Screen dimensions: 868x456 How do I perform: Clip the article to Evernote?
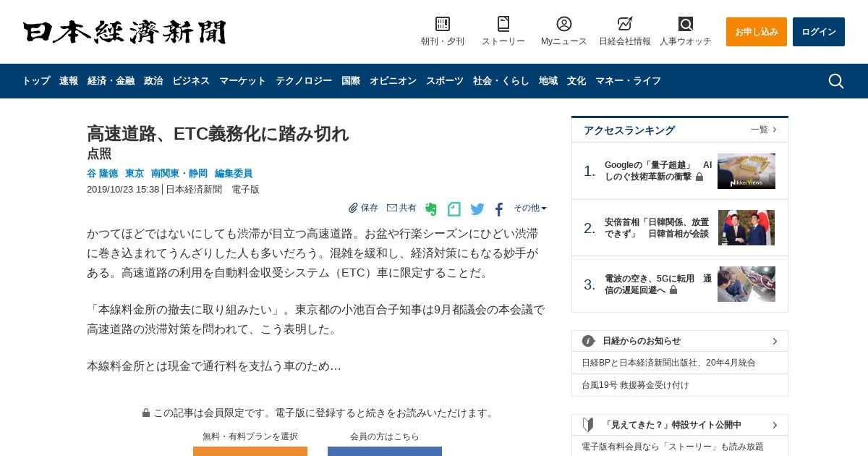(x=431, y=209)
